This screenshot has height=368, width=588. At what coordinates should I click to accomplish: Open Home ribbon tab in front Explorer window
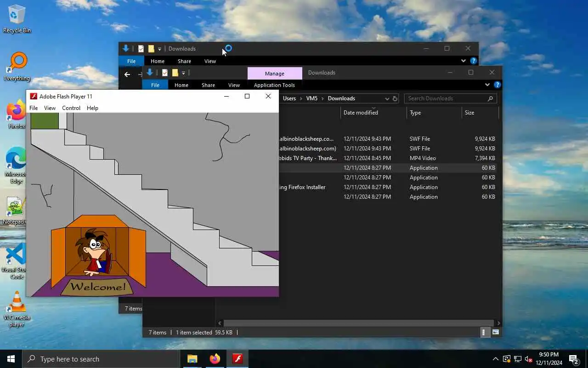tap(181, 85)
